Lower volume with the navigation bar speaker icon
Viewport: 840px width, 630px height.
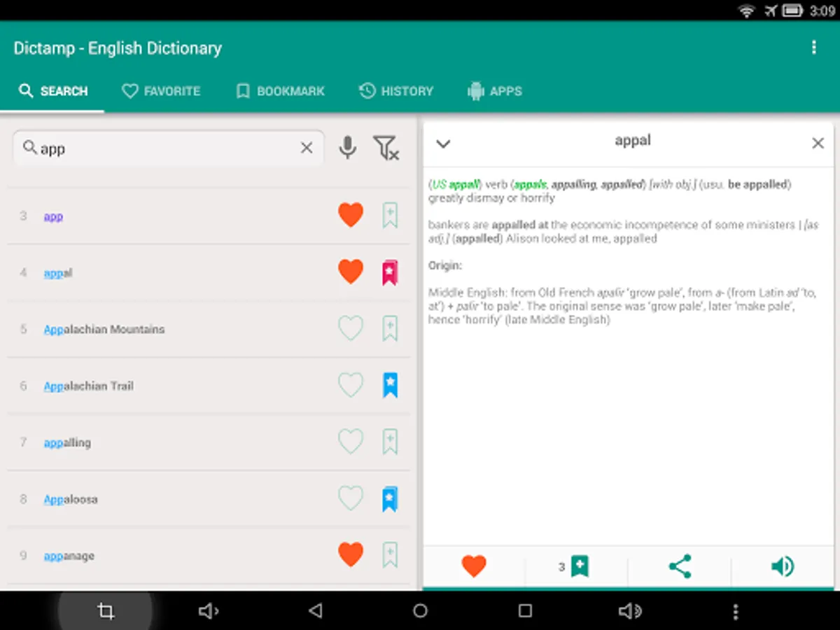tap(209, 612)
